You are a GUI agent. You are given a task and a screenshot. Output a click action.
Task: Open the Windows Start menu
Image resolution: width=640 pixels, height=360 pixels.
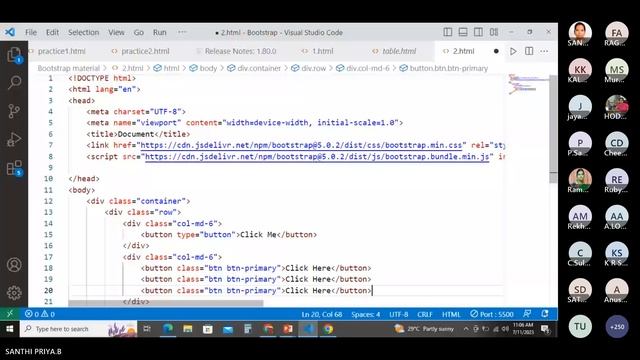coord(10,329)
